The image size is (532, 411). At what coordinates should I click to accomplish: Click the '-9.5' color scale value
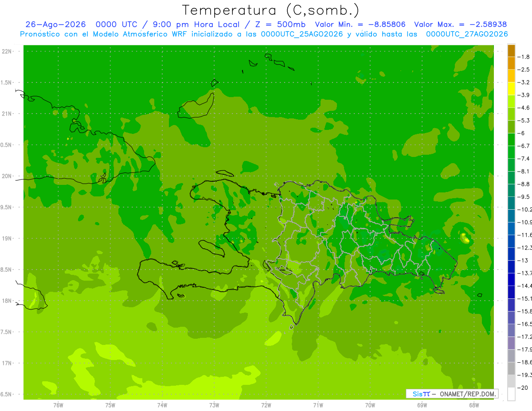point(524,197)
